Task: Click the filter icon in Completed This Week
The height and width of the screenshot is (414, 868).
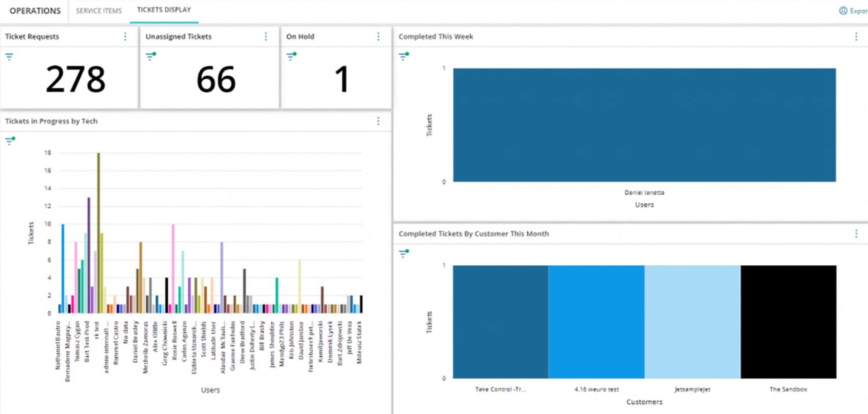Action: [x=404, y=56]
